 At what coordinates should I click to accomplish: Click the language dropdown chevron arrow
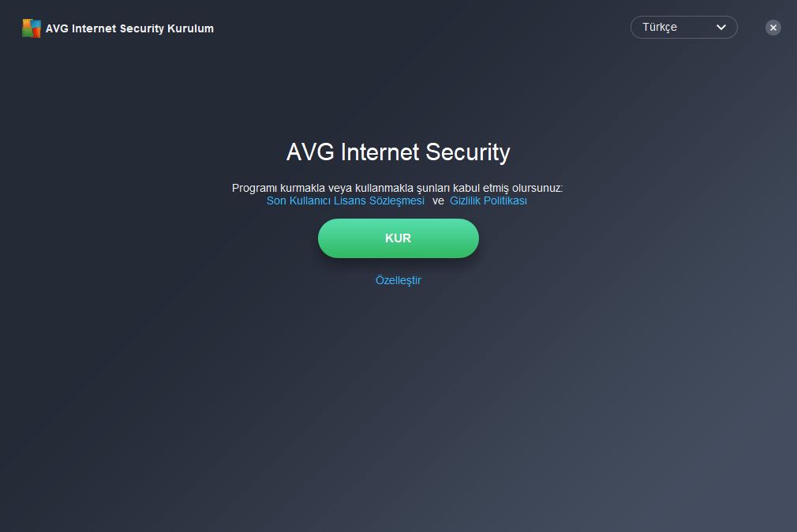720,28
